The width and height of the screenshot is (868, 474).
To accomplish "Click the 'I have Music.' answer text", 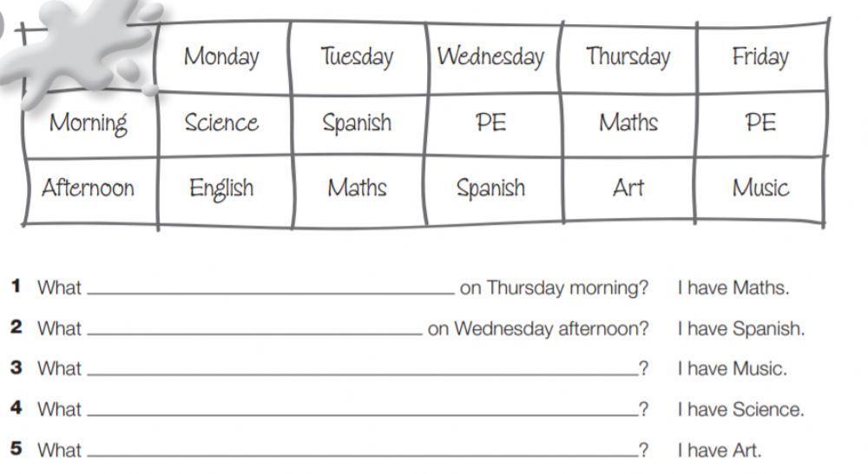I will [x=732, y=369].
